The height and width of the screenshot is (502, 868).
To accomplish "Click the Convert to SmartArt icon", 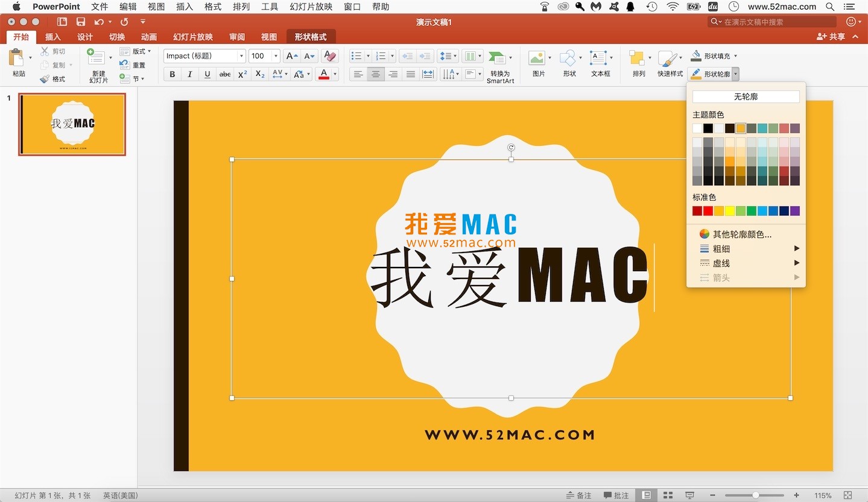I will [x=497, y=58].
